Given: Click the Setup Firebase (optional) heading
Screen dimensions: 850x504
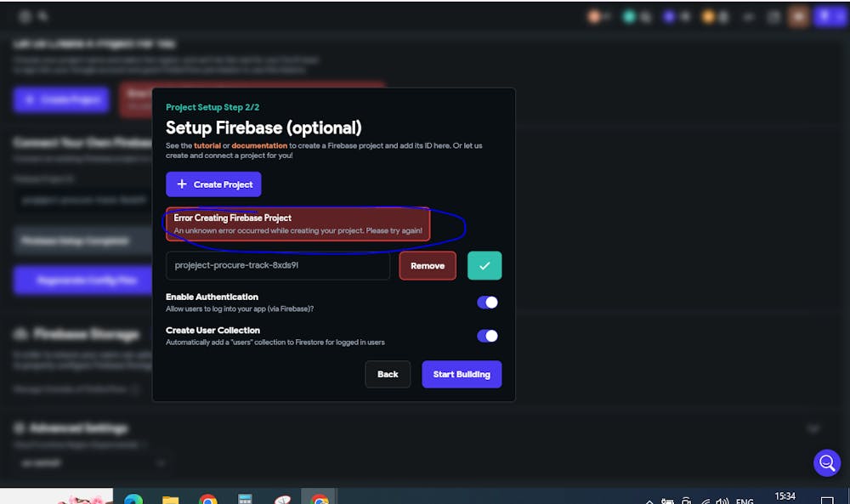Looking at the screenshot, I should tap(263, 127).
